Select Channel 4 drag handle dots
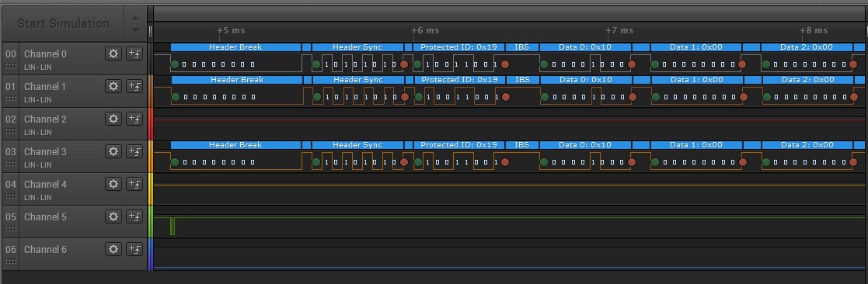The image size is (868, 284). click(x=11, y=196)
